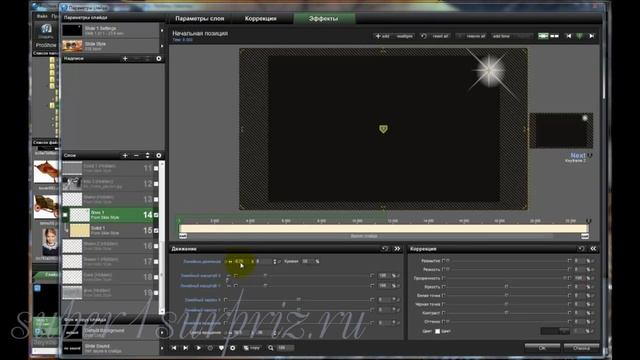The height and width of the screenshot is (360, 640).
Task: Toggle the second keyframe view mode icon
Action: point(554,36)
